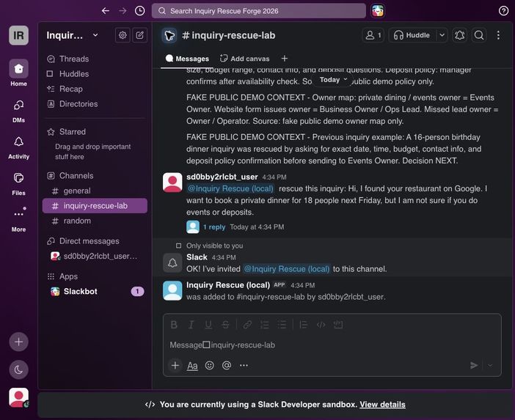This screenshot has width=515, height=420.
Task: View the channel members count button
Action: point(373,35)
